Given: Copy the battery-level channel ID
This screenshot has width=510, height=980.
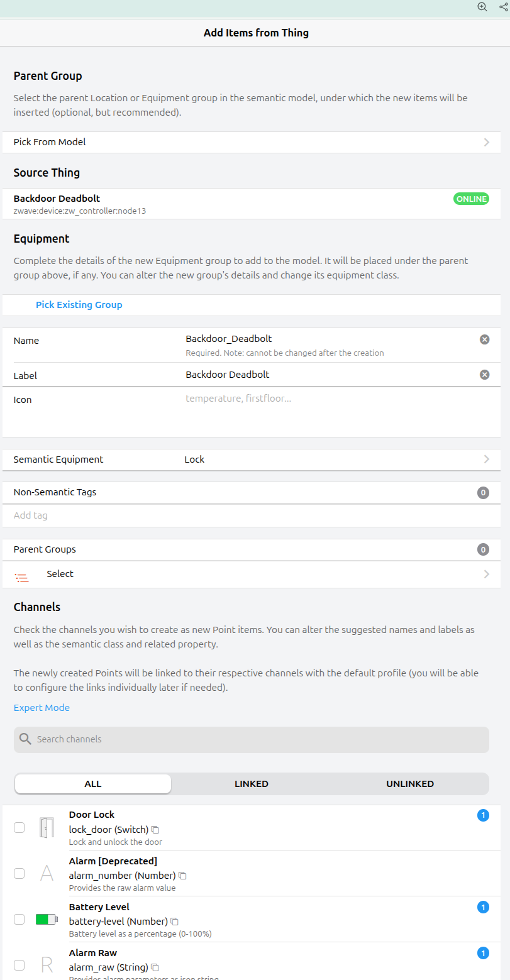Looking at the screenshot, I should [x=175, y=922].
